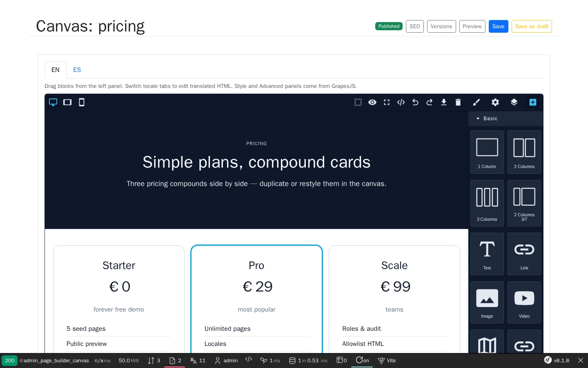Viewport: 588px width, 368px height.
Task: Undo the last canvas change
Action: 415,102
